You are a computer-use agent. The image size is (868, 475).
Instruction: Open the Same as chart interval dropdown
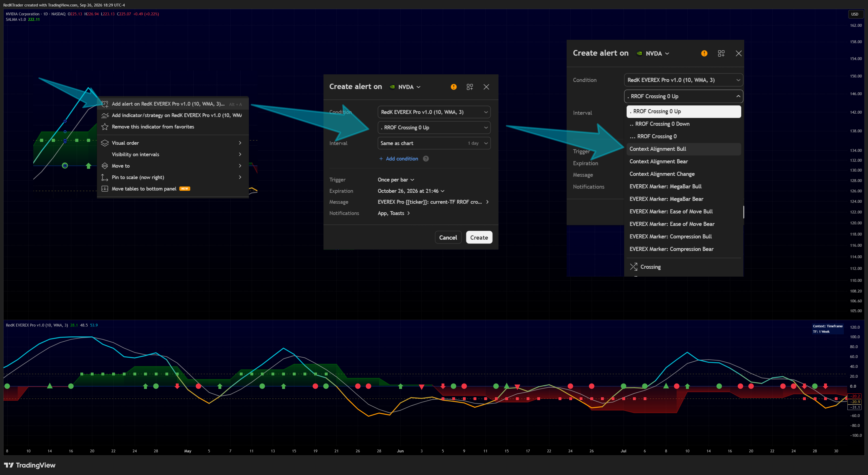coord(434,143)
